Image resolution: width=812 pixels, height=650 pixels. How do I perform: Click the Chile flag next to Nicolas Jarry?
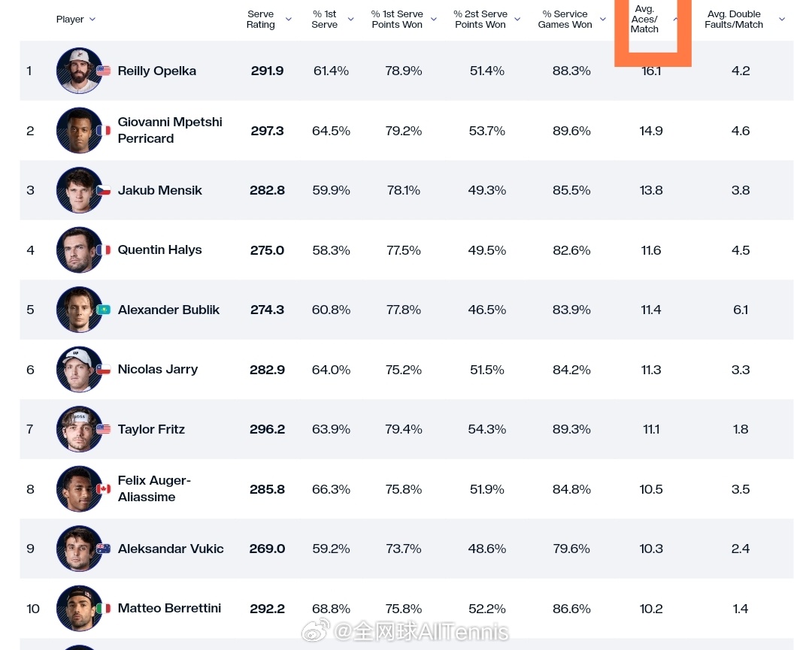click(104, 370)
